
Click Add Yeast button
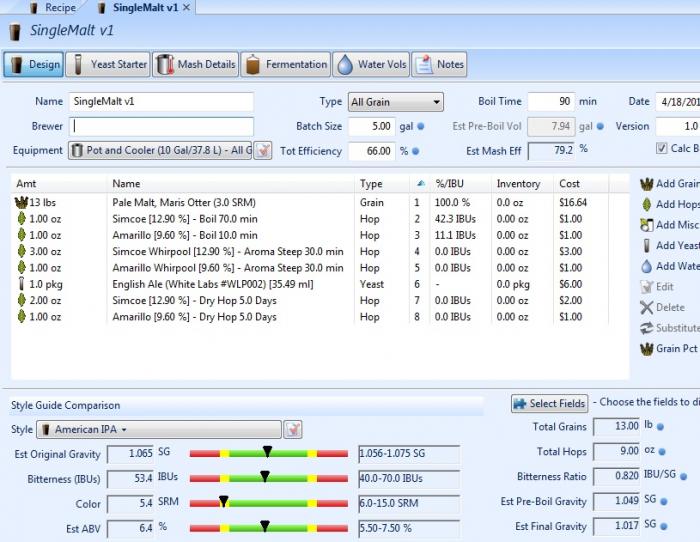pos(670,246)
